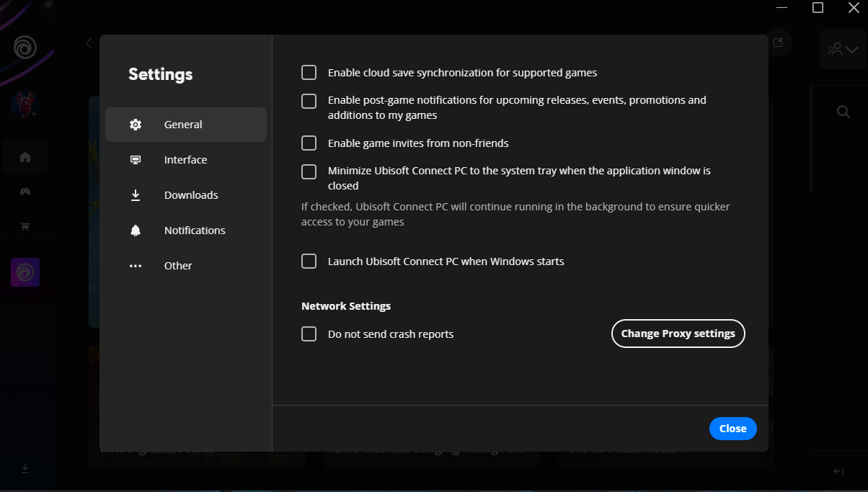Click the vertical scrollbar at right edge
868x492 pixels.
click(812, 138)
